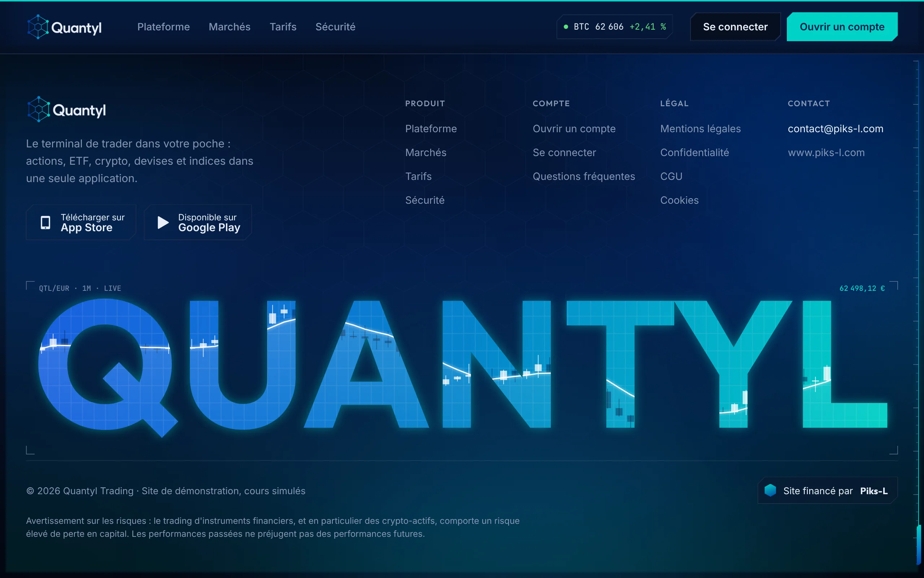Open Plateforme in the top navigation
This screenshot has height=578, width=924.
click(x=164, y=27)
